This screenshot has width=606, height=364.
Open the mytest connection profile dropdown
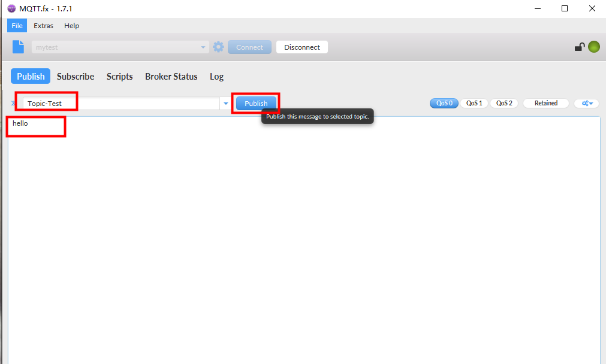pos(120,47)
